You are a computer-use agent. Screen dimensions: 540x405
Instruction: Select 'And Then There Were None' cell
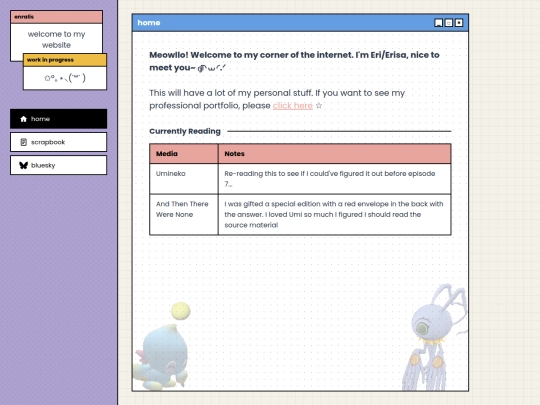point(184,215)
